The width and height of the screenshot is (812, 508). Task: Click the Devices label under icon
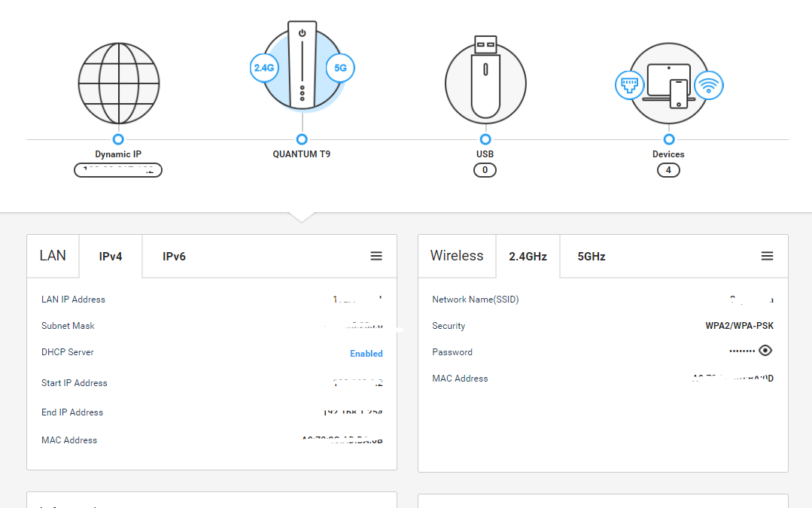[668, 154]
